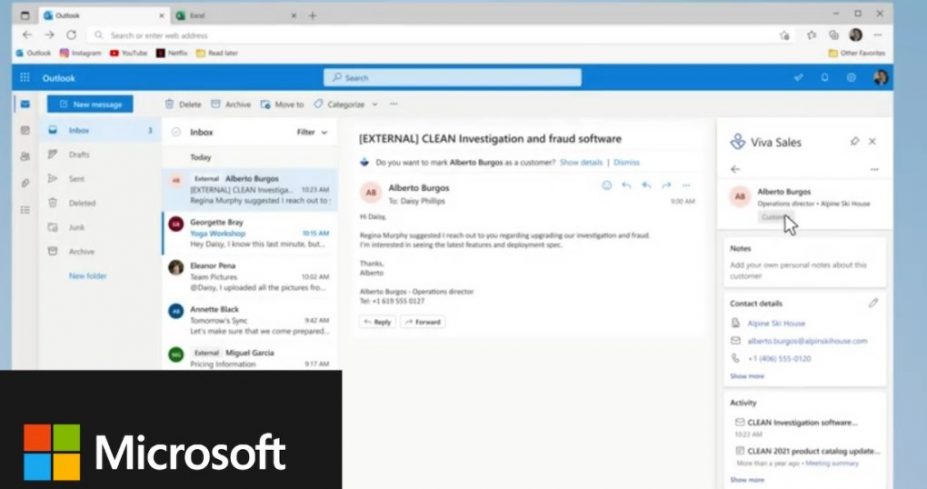Toggle the select-all circle beside Inbox heading
This screenshot has width=927, height=489.
(176, 132)
